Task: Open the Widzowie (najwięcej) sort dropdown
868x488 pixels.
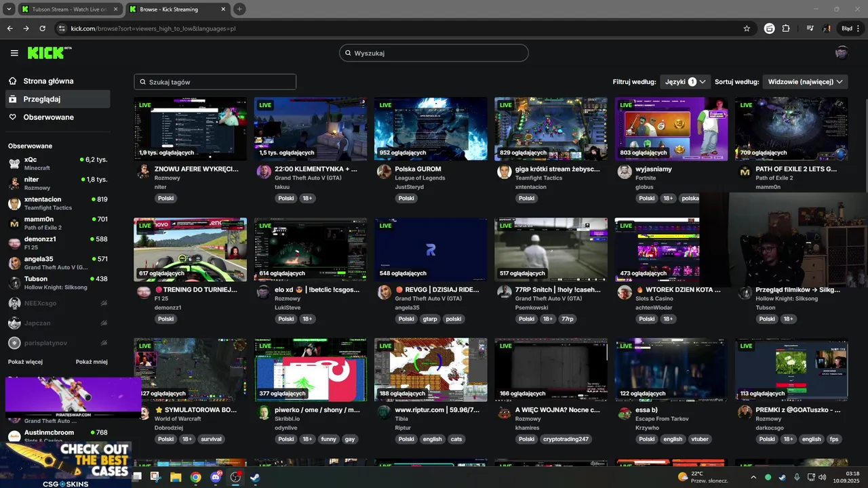Action: pos(806,81)
